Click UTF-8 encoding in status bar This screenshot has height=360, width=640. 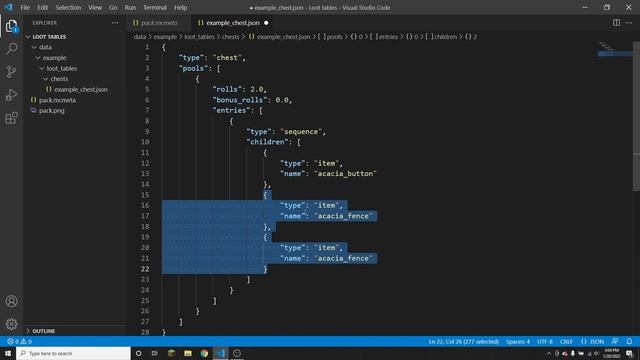pyautogui.click(x=544, y=342)
